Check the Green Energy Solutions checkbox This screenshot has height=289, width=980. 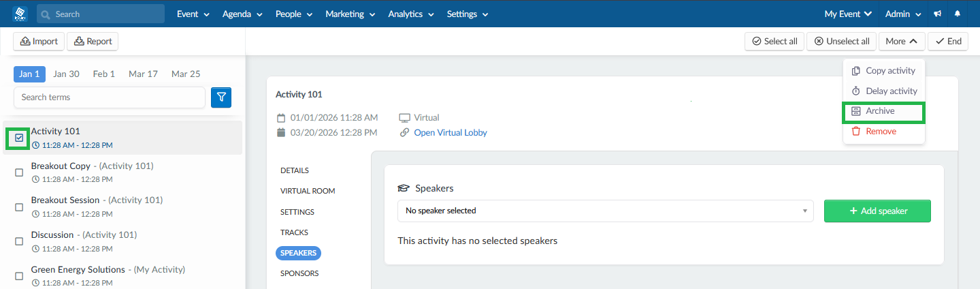tap(19, 276)
